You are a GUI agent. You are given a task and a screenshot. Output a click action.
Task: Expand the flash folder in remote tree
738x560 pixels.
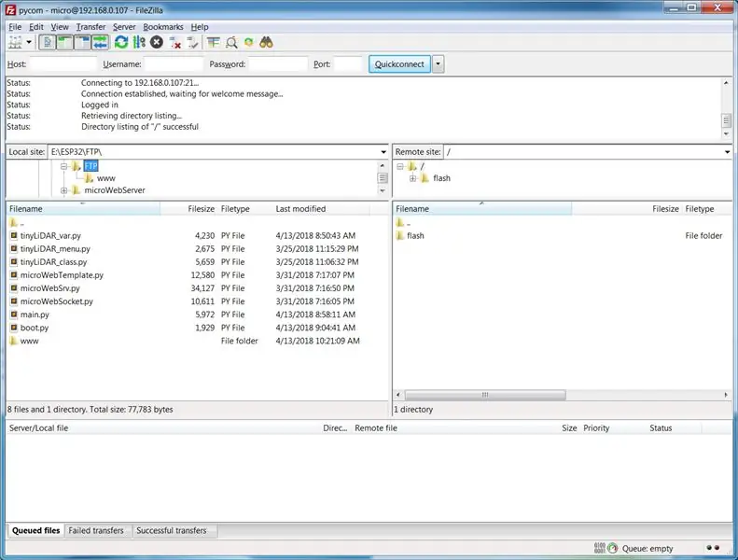[x=412, y=178]
